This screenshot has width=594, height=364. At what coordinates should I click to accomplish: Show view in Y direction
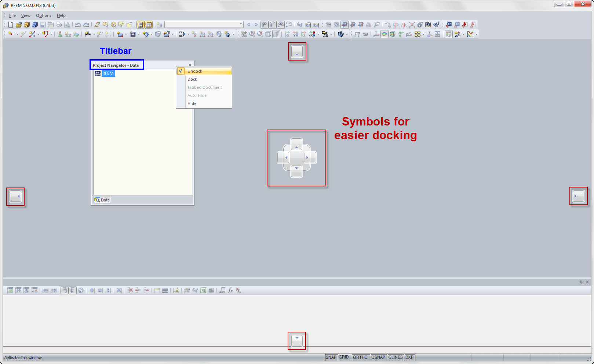(295, 34)
